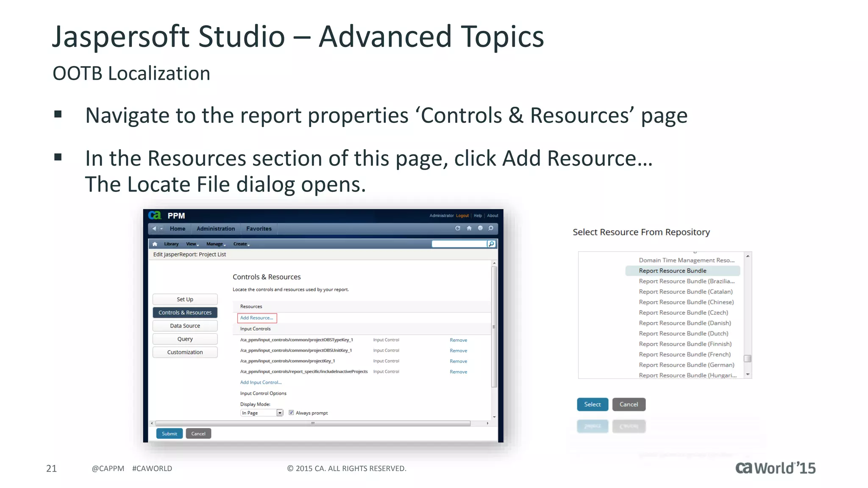Click the About link
Screen dimensions: 868x488
click(492, 216)
